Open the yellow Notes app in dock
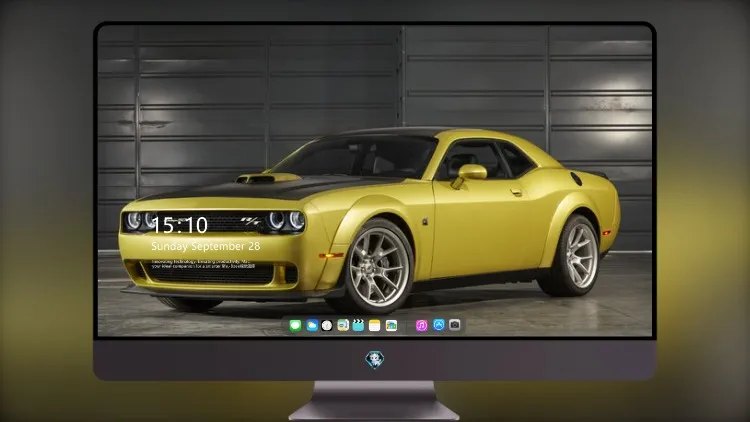The height and width of the screenshot is (422, 750). coord(375,326)
